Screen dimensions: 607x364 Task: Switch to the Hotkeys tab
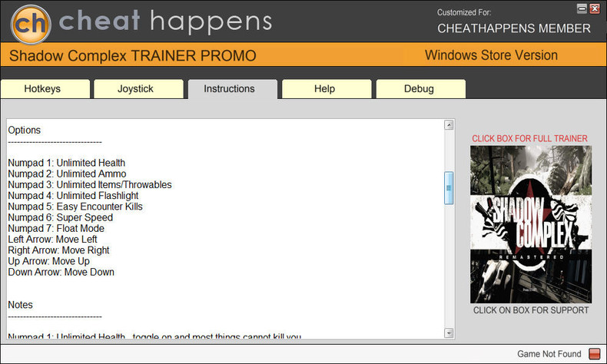point(45,89)
